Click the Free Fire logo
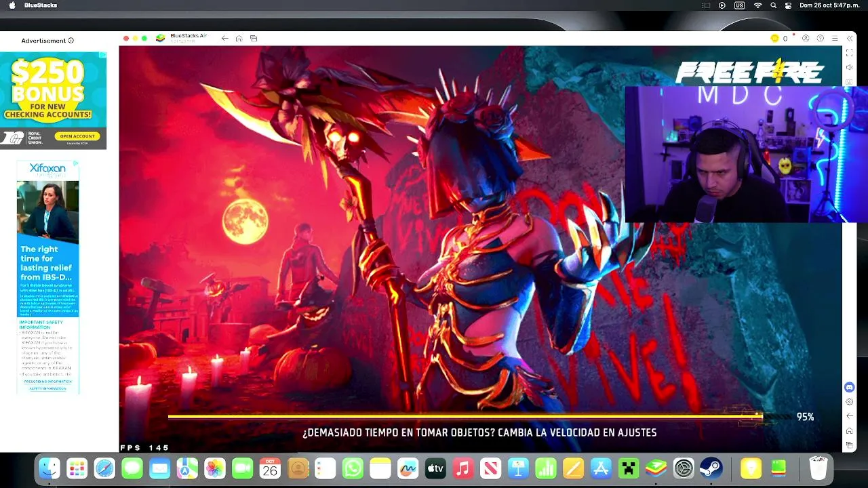The image size is (868, 488). [749, 72]
